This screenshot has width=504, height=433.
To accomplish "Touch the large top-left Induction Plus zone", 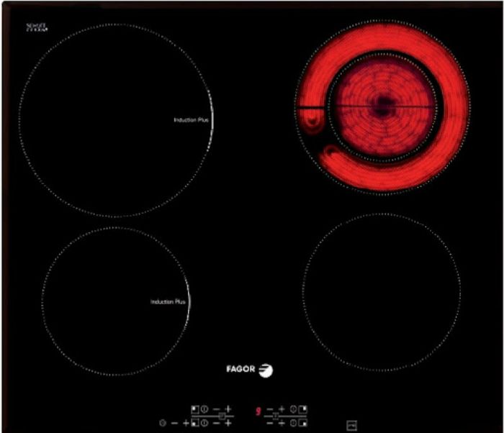I will [x=115, y=120].
